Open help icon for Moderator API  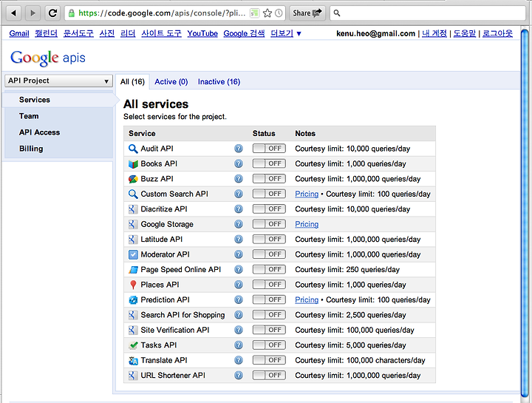point(239,254)
